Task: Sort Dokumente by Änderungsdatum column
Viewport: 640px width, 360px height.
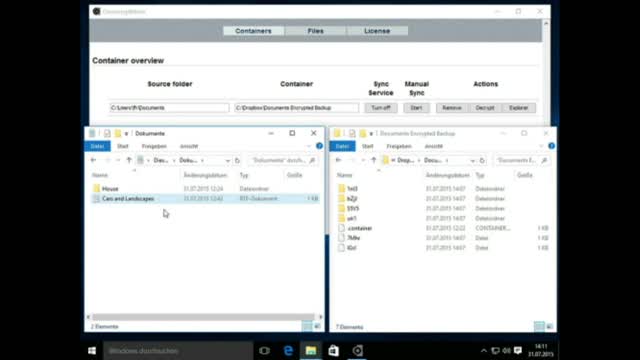Action: tap(205, 175)
